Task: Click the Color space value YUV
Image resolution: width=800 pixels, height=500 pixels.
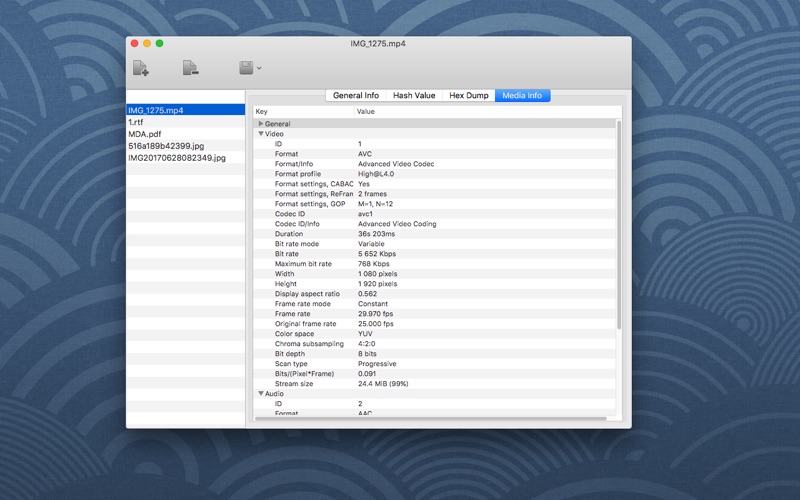Action: 365,334
